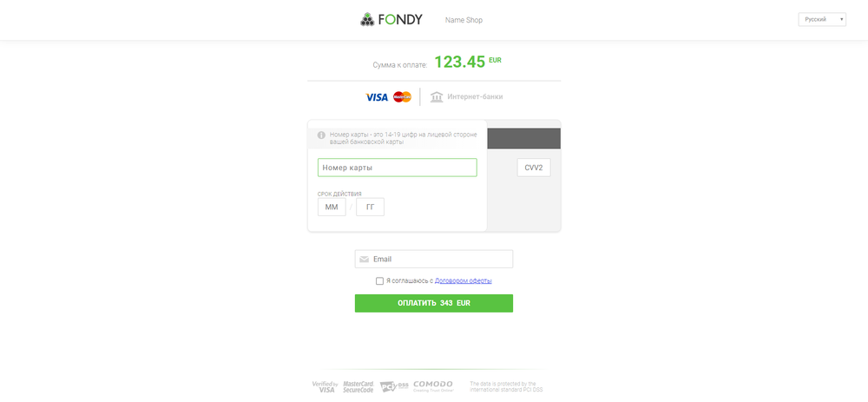Click the Name Shop title
868x402 pixels.
pyautogui.click(x=464, y=20)
